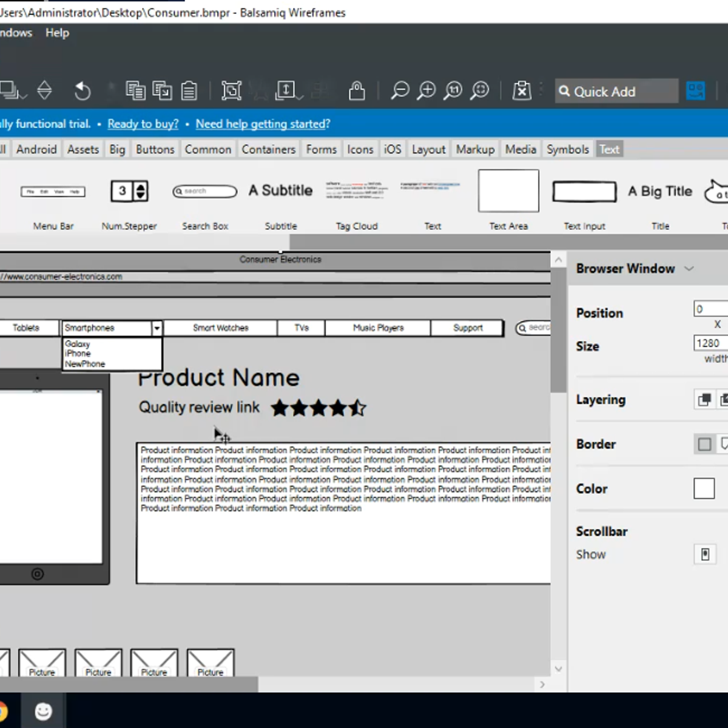This screenshot has width=728, height=728.
Task: Click the Lock icon in the toolbar
Action: coord(357,91)
